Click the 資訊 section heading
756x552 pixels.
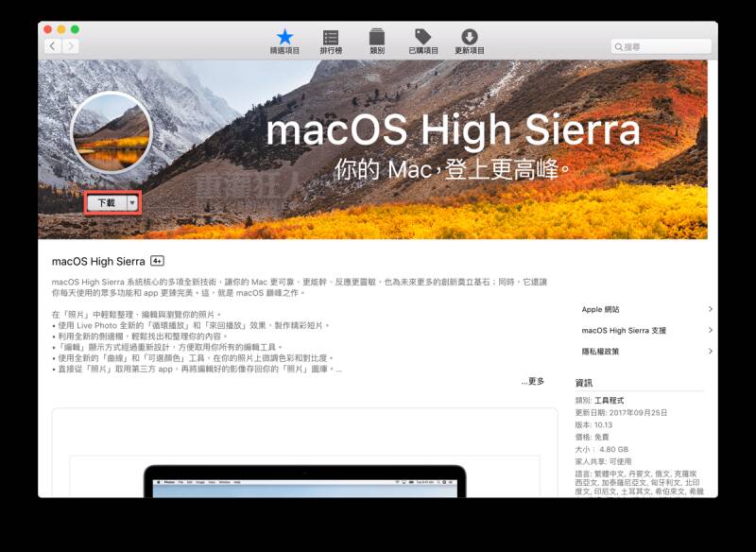coord(584,383)
